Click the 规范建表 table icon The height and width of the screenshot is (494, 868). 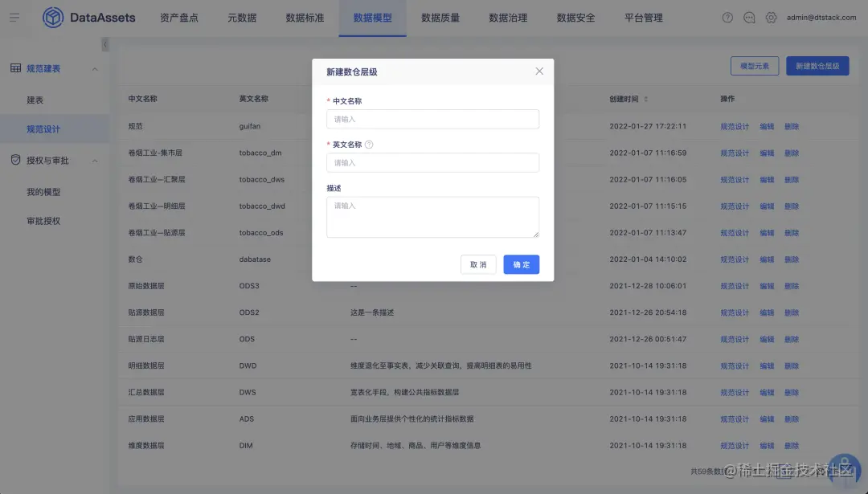pos(15,68)
